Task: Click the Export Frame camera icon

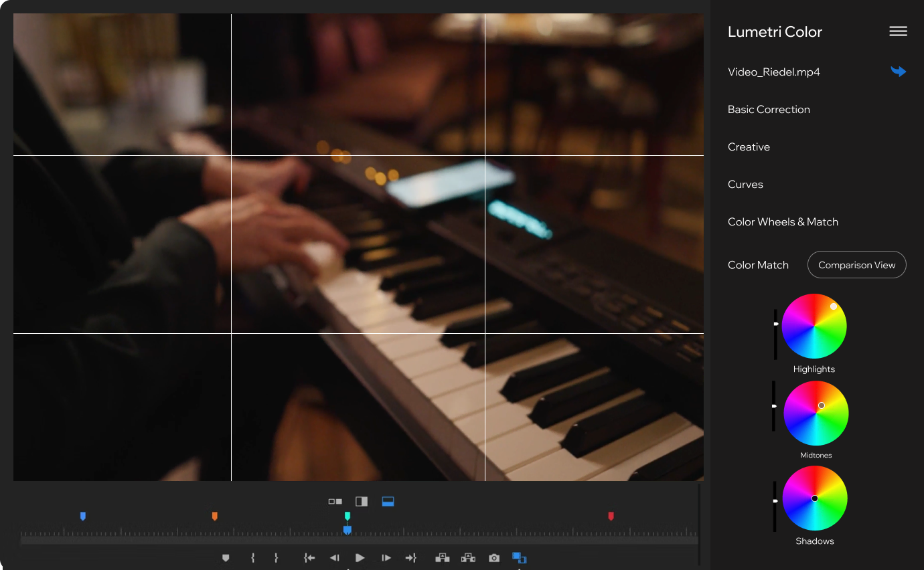Action: [494, 558]
